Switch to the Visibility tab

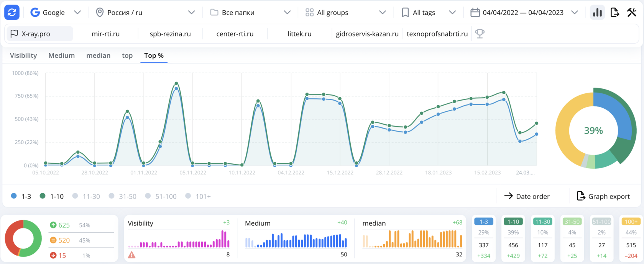tap(23, 55)
